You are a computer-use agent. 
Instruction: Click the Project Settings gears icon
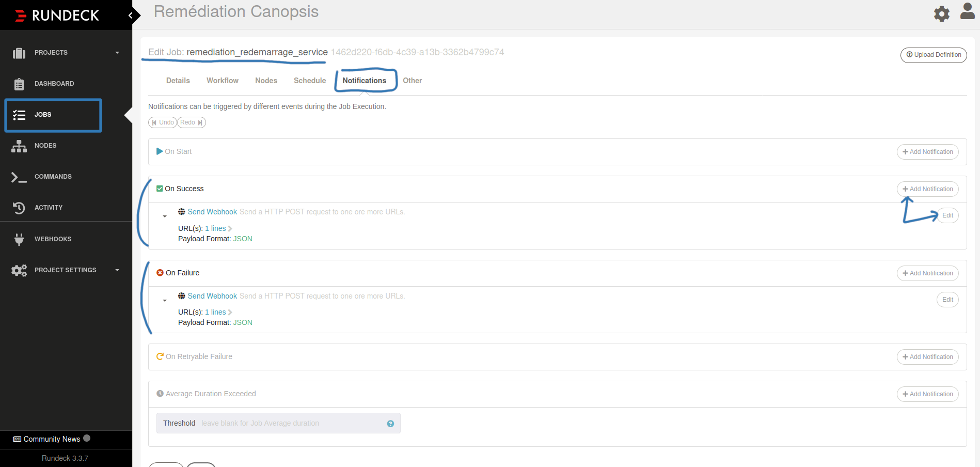19,270
